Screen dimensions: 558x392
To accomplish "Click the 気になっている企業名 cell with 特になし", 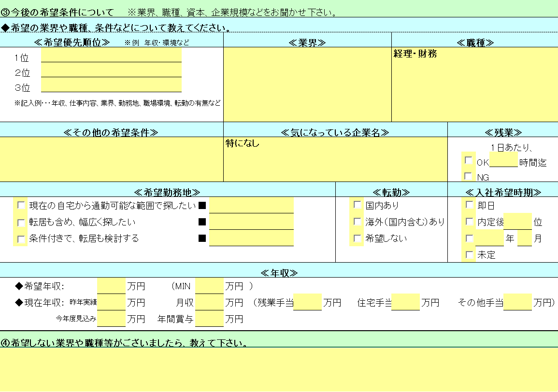I will pos(335,159).
